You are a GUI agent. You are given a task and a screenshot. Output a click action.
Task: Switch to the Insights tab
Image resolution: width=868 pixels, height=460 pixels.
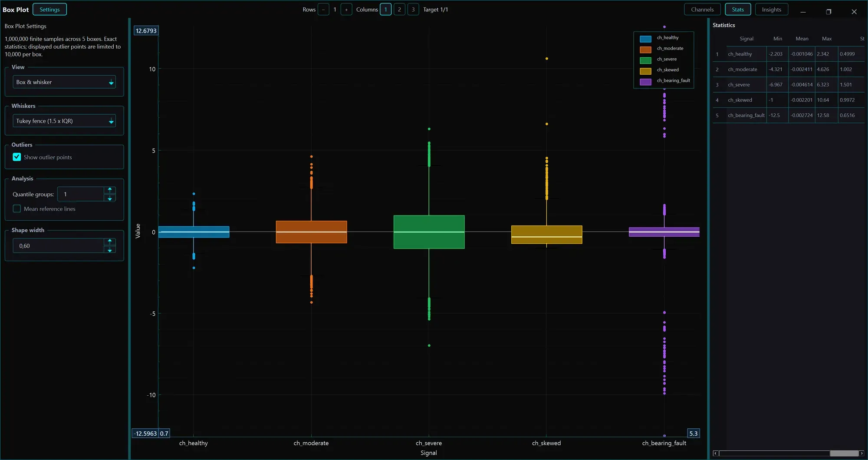tap(771, 10)
